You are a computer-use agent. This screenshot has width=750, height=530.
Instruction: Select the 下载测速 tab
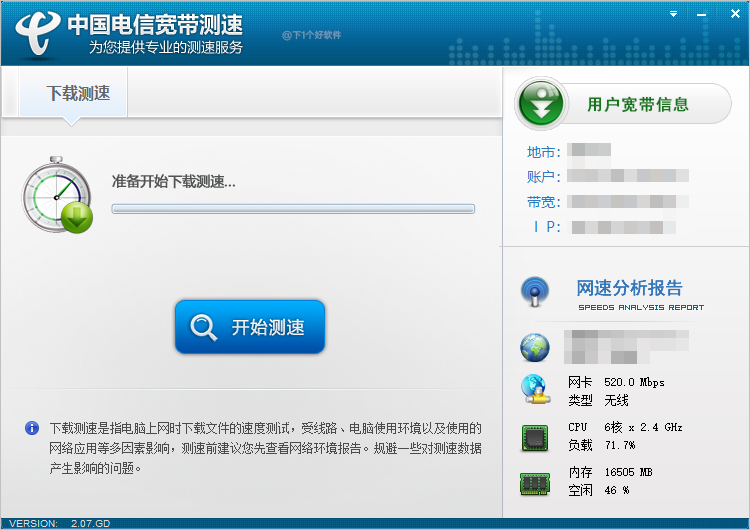73,93
